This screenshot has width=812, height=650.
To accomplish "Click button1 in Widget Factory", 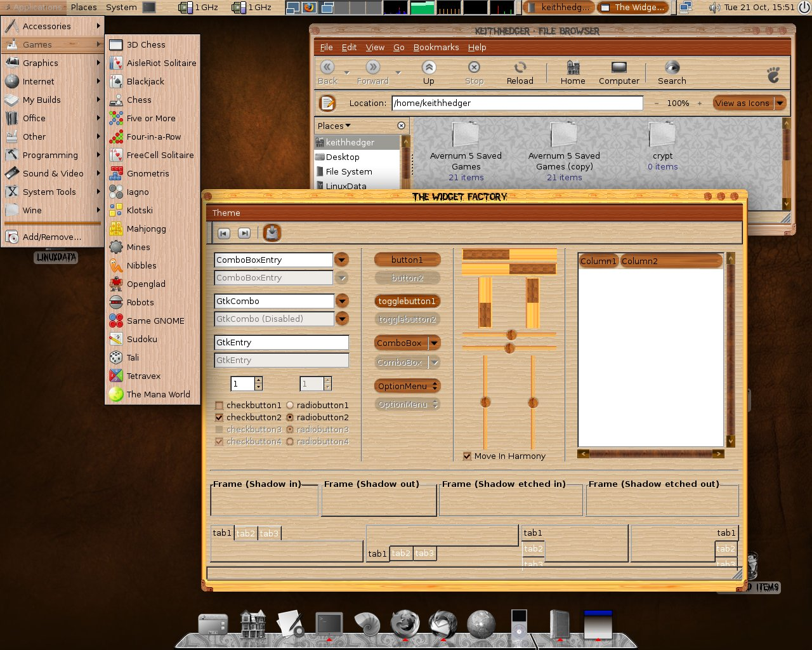I will [x=407, y=260].
